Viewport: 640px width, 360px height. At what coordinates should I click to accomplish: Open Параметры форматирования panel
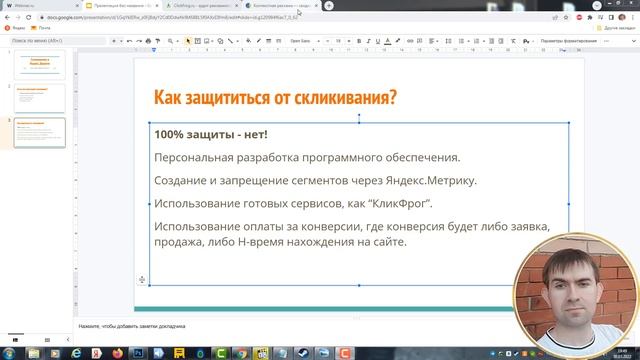(569, 41)
